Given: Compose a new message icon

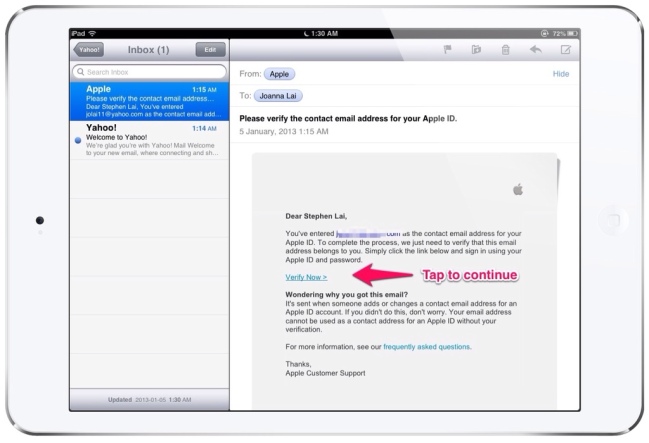Looking at the screenshot, I should (565, 50).
